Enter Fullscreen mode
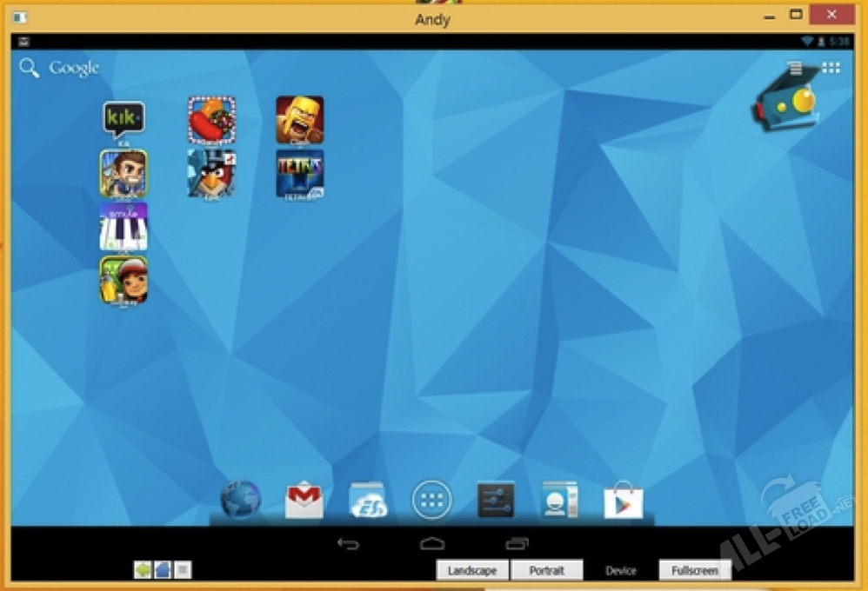This screenshot has height=591, width=868. pyautogui.click(x=694, y=570)
